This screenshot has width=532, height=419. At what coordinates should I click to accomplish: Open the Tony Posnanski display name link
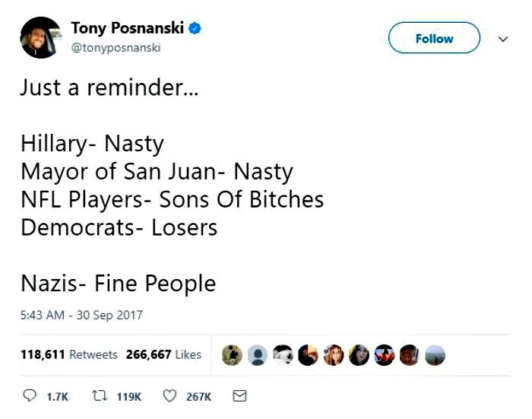click(128, 28)
